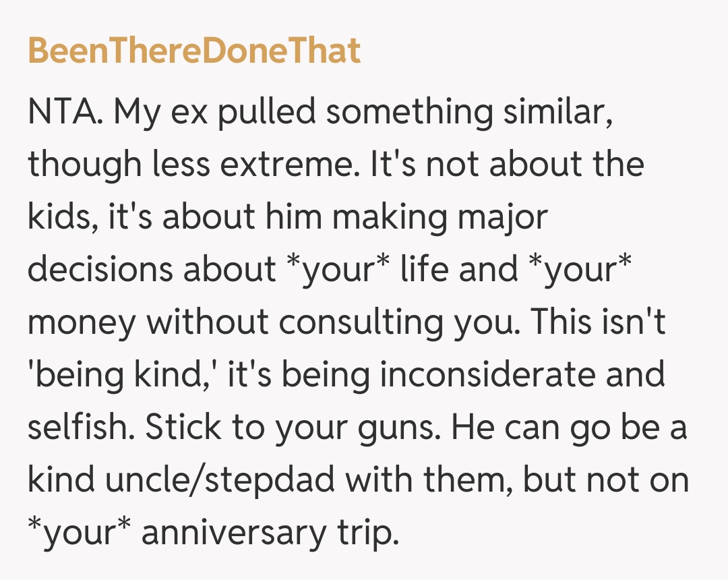
Task: Click the word "selfish" in the comment
Action: 80,428
